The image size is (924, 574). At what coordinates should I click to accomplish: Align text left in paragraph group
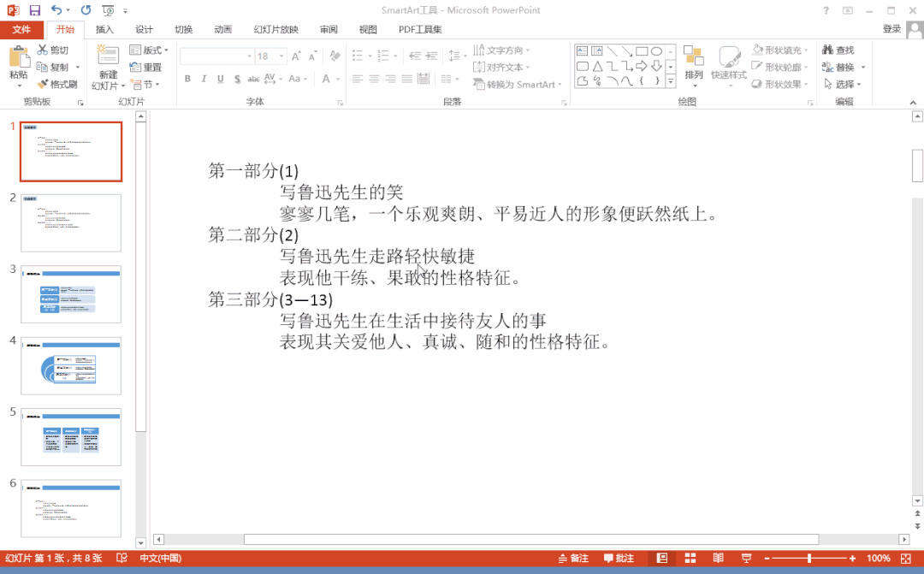tap(357, 79)
